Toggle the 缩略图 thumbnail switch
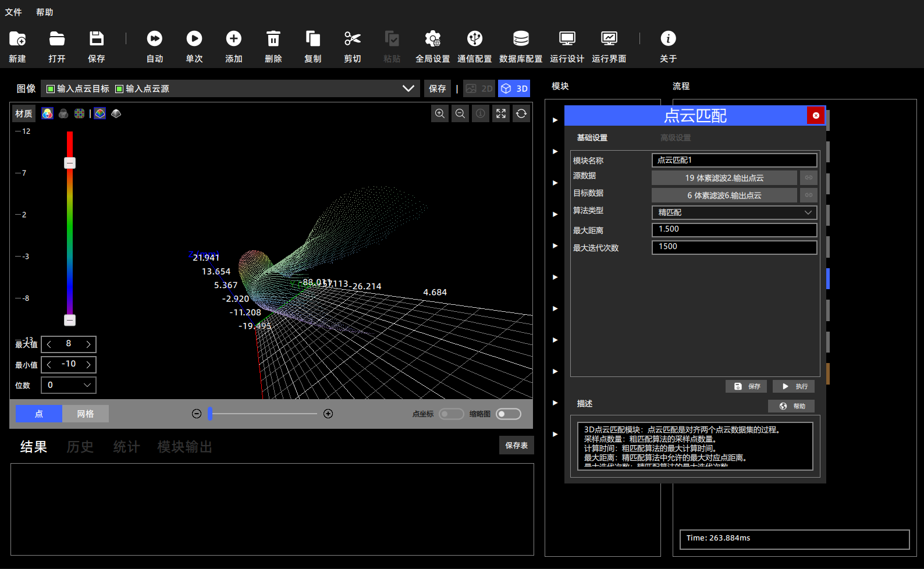 click(509, 414)
